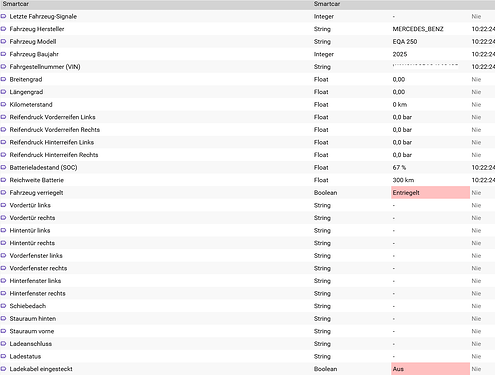Click the left Smartcar column header
This screenshot has width=495, height=375.
pos(16,4)
